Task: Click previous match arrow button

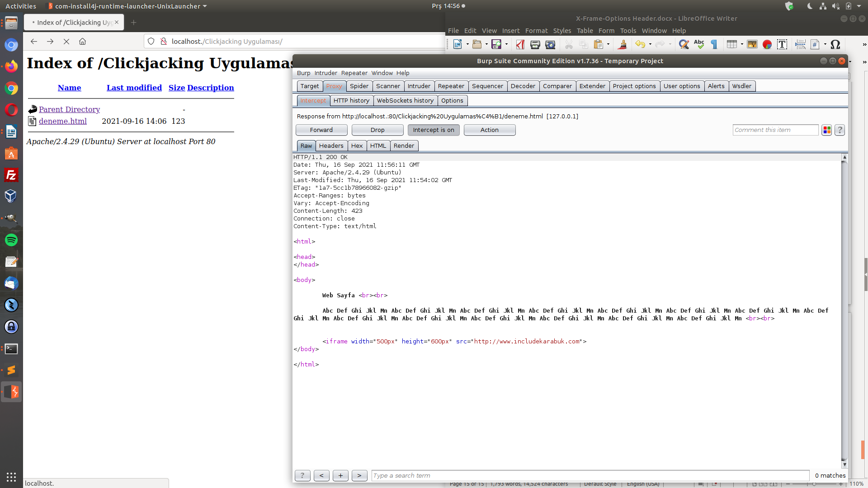Action: [321, 476]
